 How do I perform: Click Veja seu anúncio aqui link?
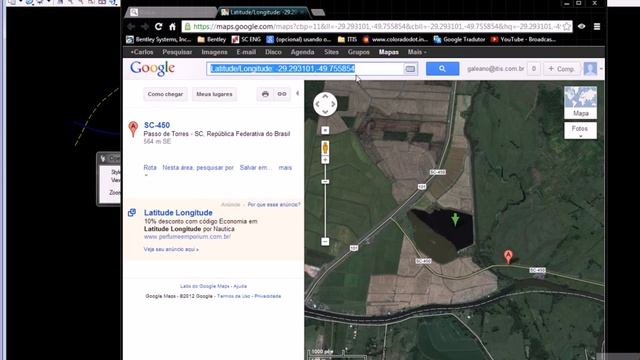(x=171, y=249)
